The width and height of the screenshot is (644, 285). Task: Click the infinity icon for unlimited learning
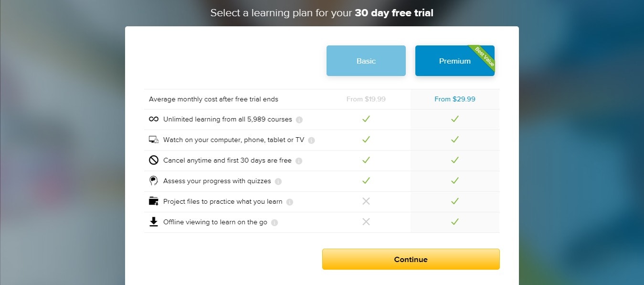coord(154,120)
